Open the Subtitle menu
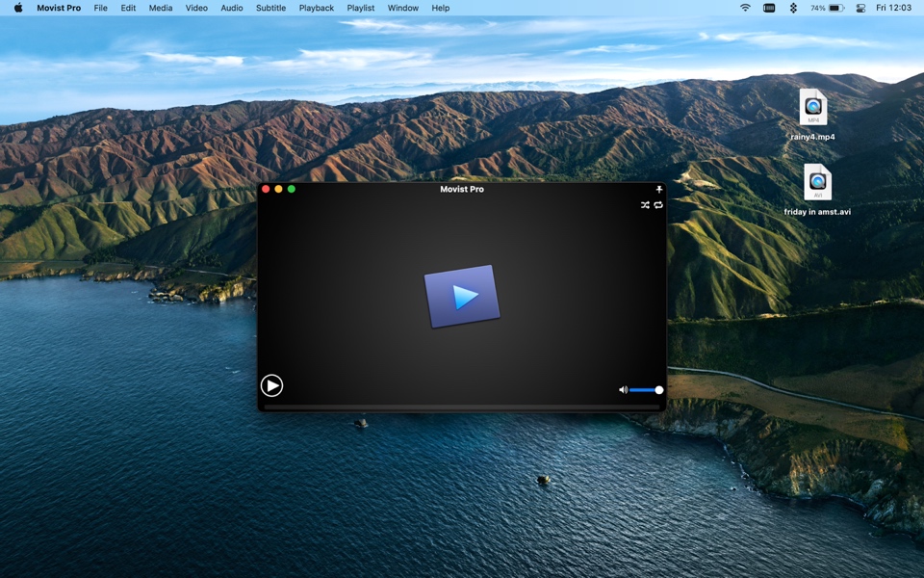The width and height of the screenshot is (924, 578). click(270, 8)
